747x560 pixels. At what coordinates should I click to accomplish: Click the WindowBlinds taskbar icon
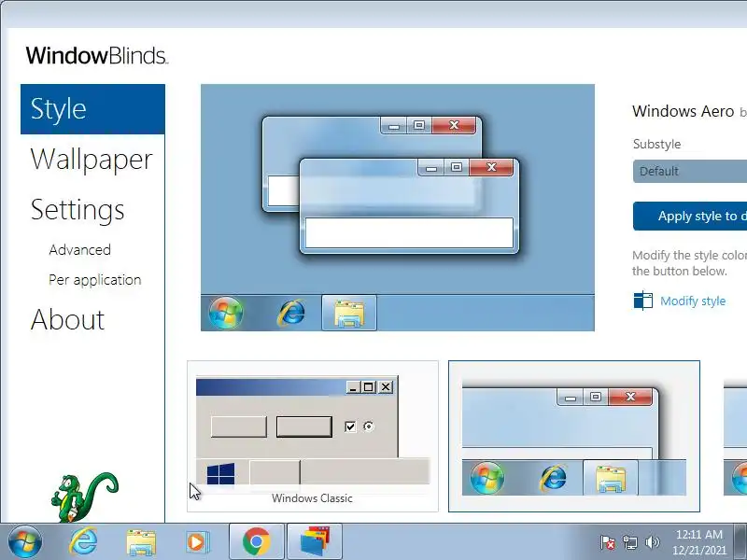pyautogui.click(x=315, y=542)
